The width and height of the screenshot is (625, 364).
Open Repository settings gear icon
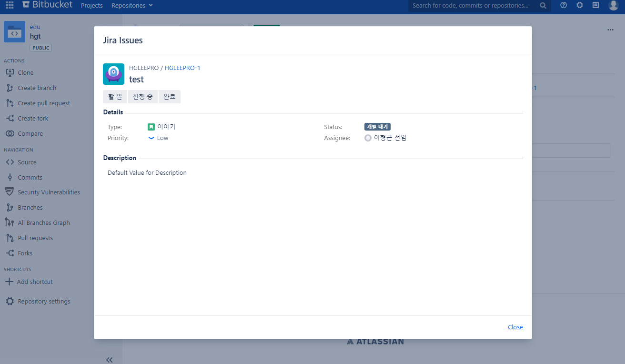pos(10,301)
